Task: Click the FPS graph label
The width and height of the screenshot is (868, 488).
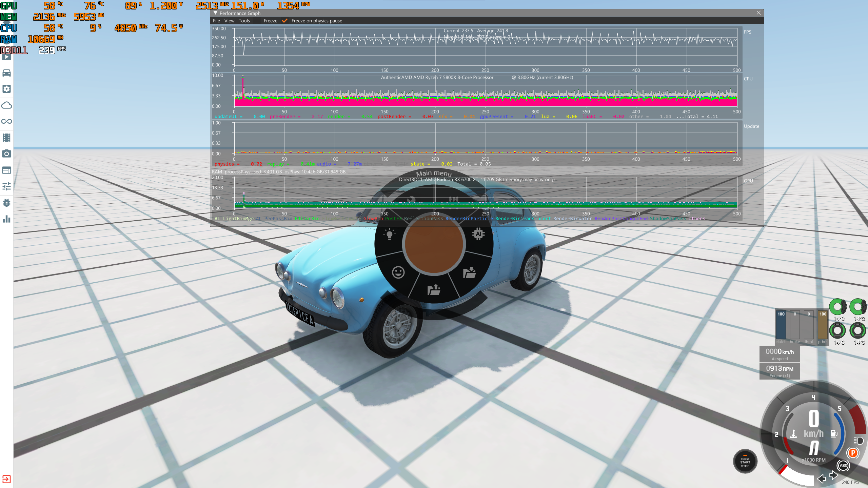Action: 748,32
